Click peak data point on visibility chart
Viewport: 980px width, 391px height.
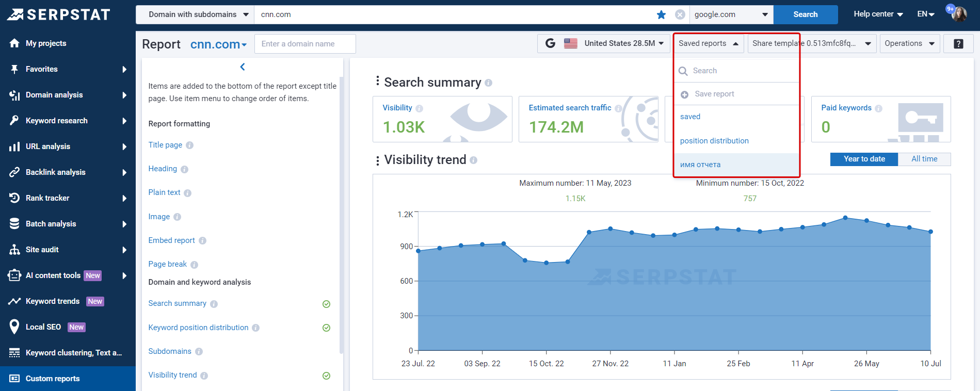click(x=845, y=218)
